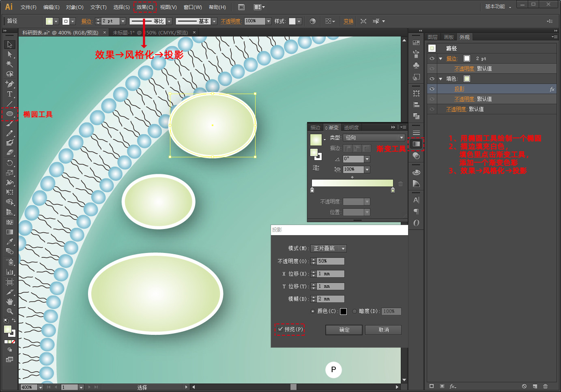
Task: Select the 暗度 darkness radio button
Action: [355, 311]
